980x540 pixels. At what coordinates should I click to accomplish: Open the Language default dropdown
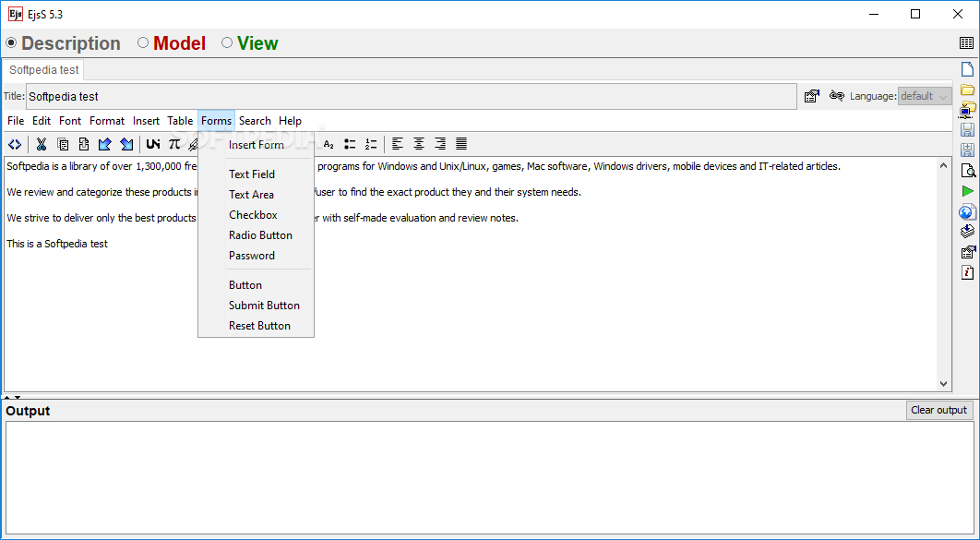925,96
